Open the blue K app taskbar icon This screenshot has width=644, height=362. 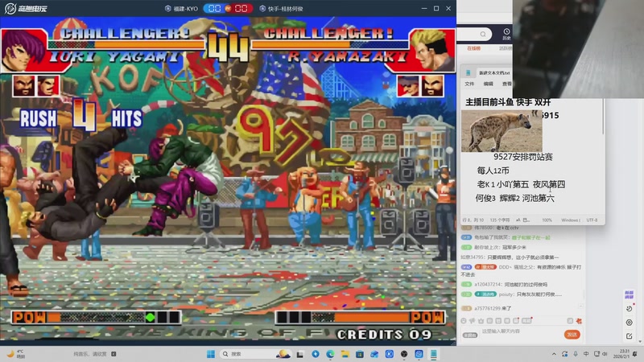pos(390,354)
